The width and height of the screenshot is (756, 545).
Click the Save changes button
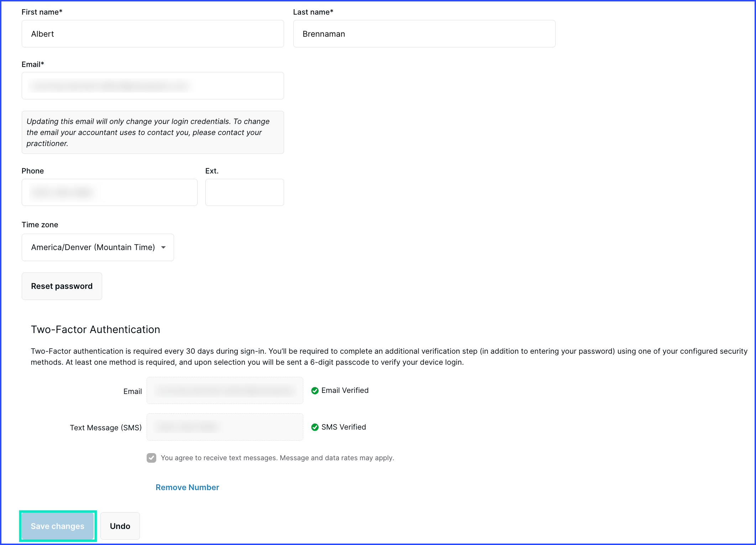58,526
